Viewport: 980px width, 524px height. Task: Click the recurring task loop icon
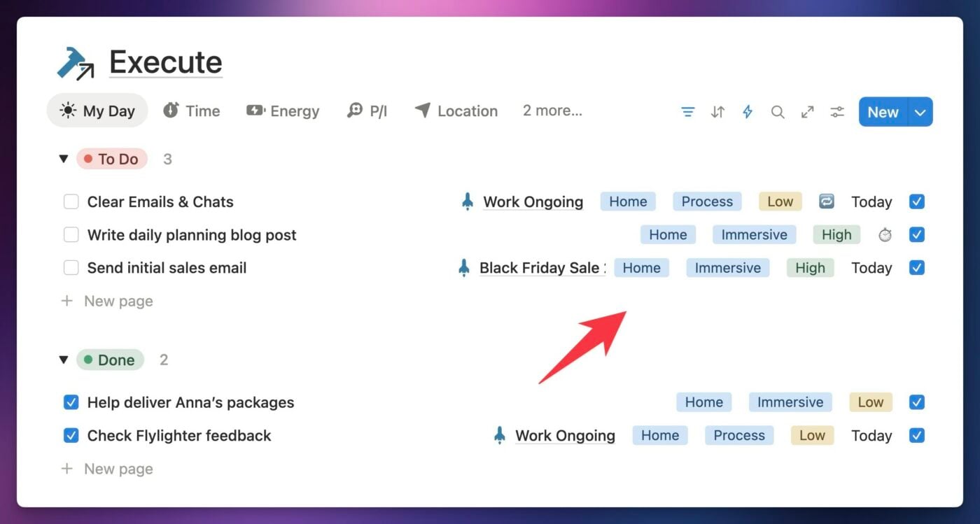(x=826, y=201)
